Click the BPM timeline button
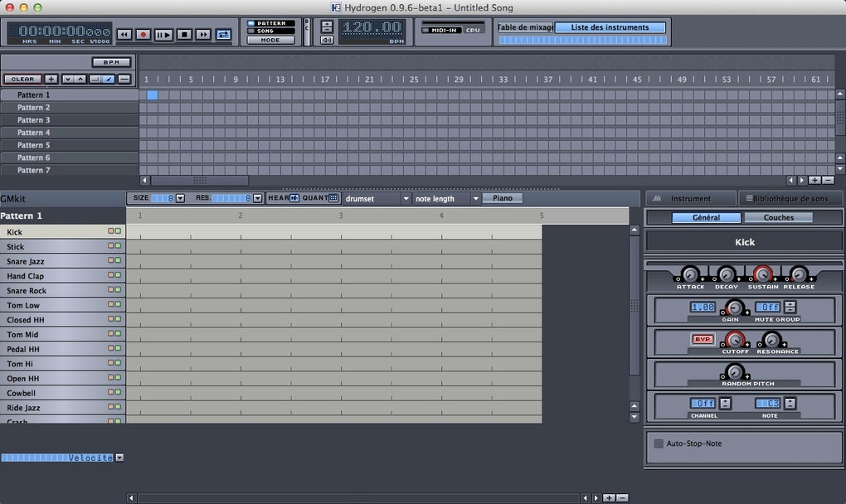The height and width of the screenshot is (504, 846). pyautogui.click(x=111, y=62)
